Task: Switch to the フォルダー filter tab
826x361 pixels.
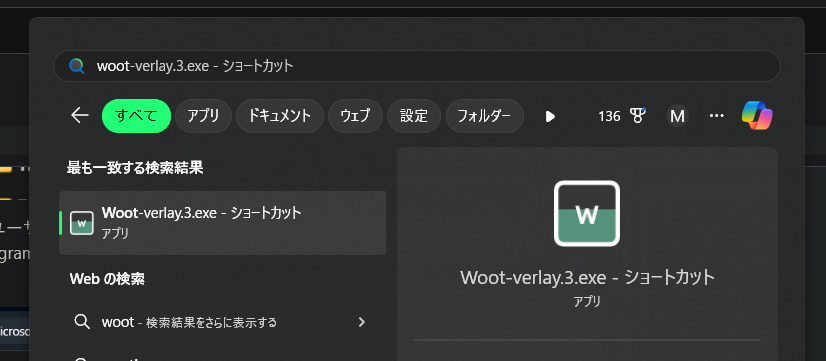Action: click(x=485, y=116)
